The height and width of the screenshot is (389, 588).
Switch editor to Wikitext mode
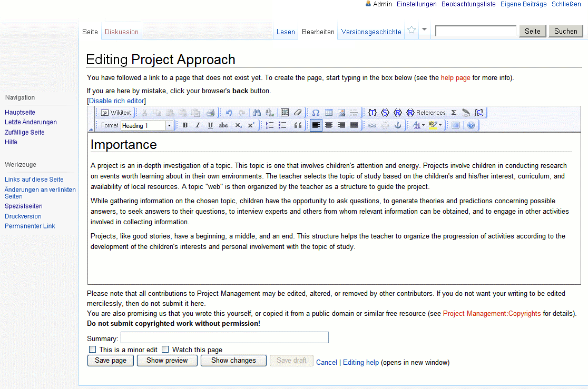[116, 113]
